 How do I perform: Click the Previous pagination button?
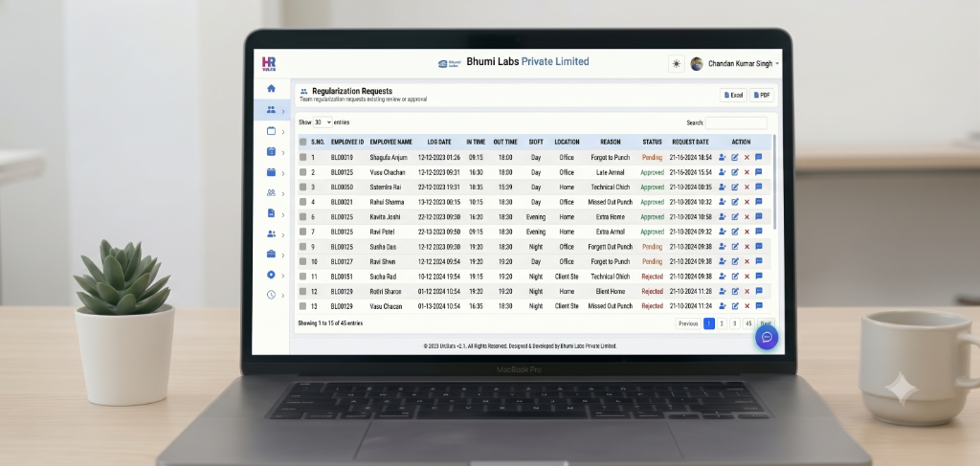[x=688, y=323]
